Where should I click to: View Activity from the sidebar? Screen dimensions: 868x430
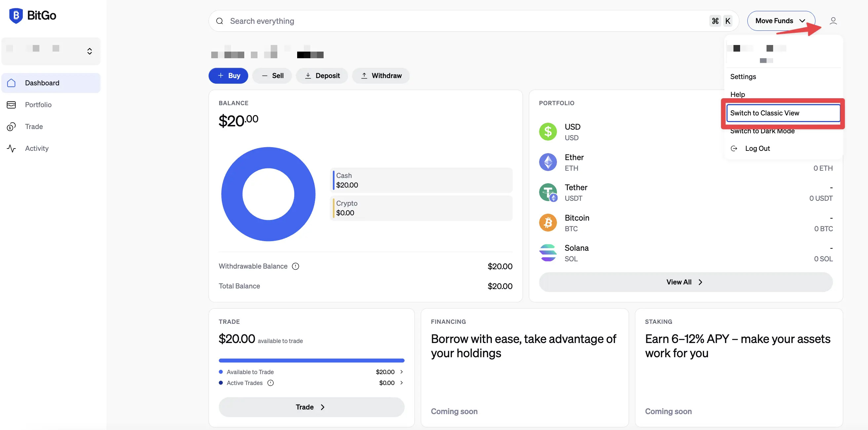pyautogui.click(x=36, y=149)
